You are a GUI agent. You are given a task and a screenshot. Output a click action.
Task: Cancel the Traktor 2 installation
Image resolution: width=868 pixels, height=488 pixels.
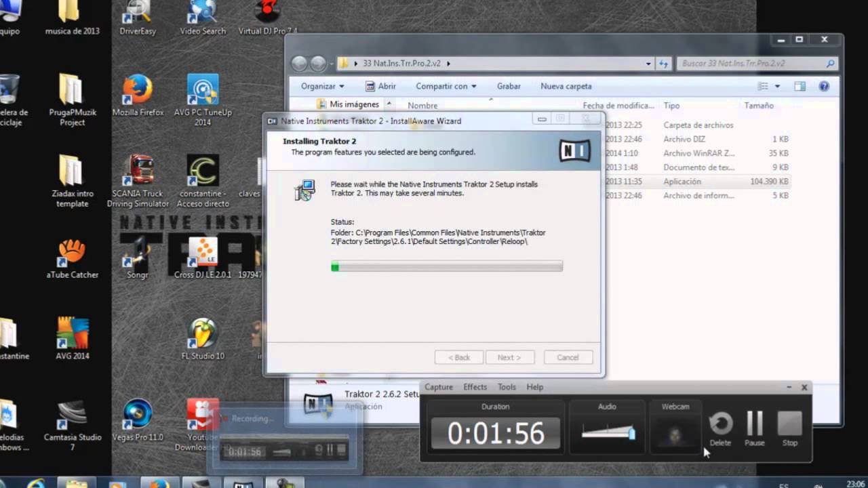568,357
